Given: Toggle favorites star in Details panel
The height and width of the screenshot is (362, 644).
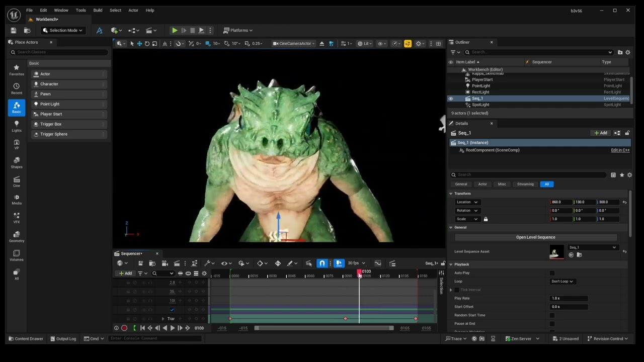Looking at the screenshot, I should (622, 175).
